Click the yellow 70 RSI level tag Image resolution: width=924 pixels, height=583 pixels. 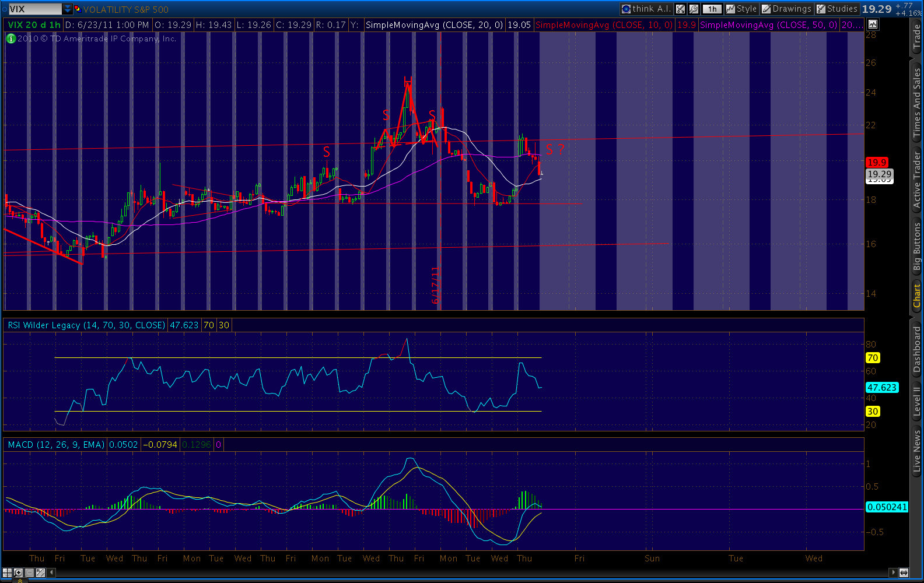(873, 358)
